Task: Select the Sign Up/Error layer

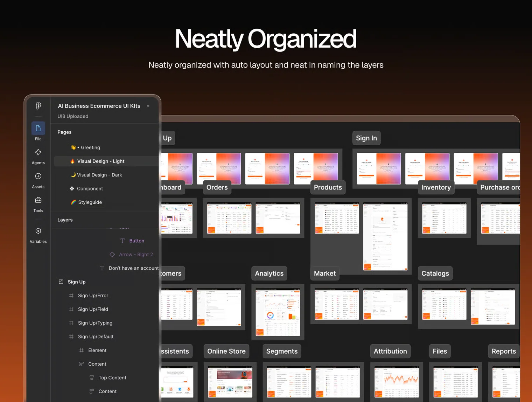Action: click(93, 296)
